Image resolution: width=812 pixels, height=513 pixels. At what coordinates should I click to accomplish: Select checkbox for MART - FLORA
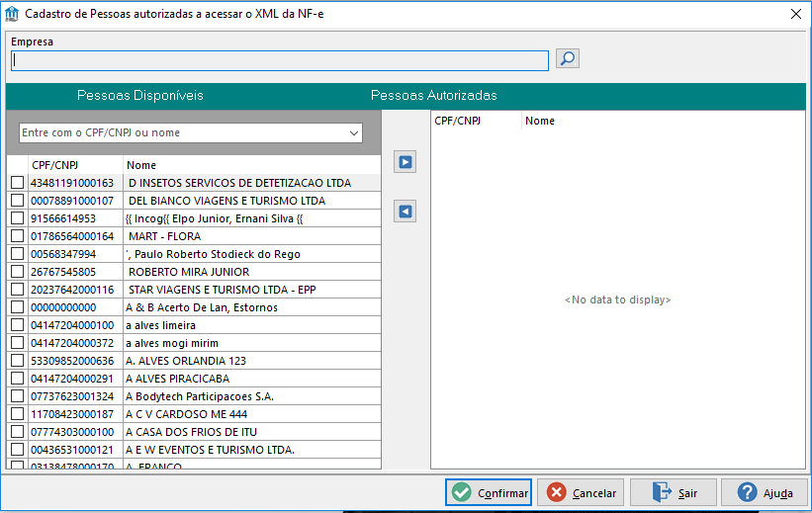[18, 236]
